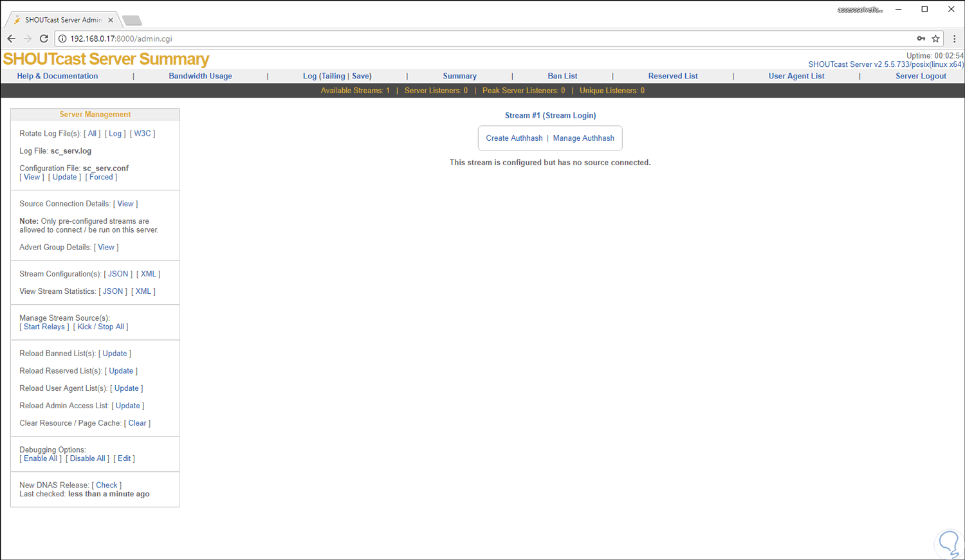Open Help & Documentation menu item
This screenshot has height=560, width=965.
[x=57, y=76]
